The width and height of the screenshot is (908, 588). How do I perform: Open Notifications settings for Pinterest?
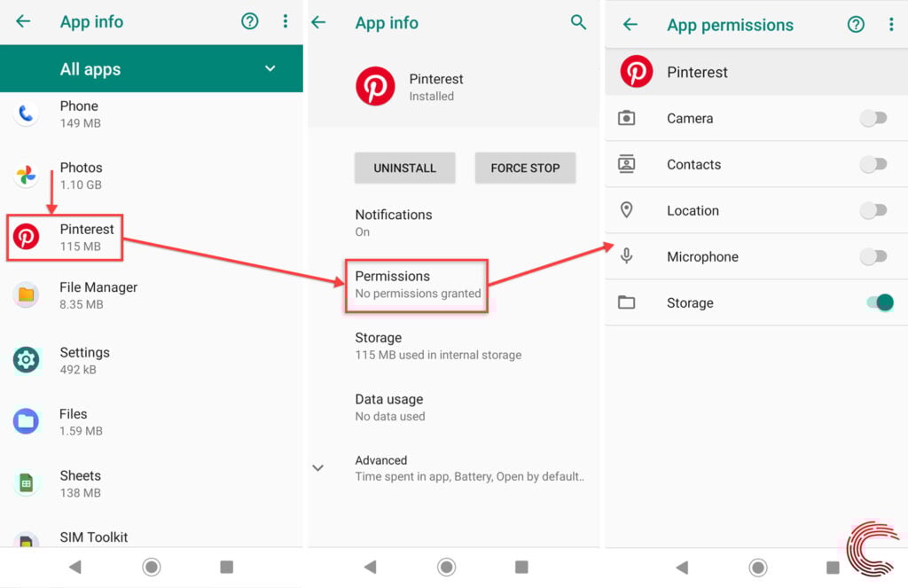pos(453,223)
